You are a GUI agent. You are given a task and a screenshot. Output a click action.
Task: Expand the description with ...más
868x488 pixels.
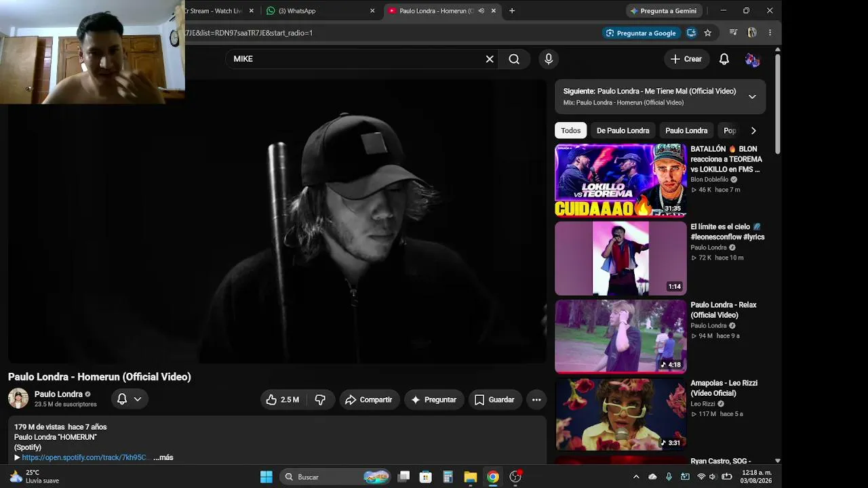click(x=163, y=457)
